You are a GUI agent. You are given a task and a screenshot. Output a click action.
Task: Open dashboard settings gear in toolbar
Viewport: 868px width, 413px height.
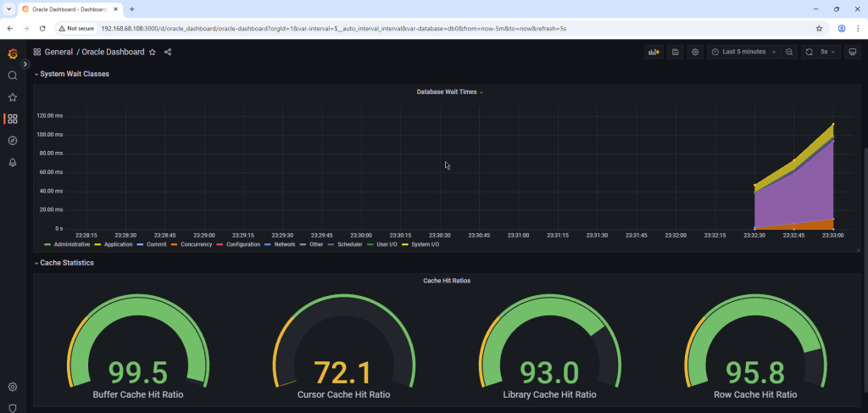click(x=695, y=52)
